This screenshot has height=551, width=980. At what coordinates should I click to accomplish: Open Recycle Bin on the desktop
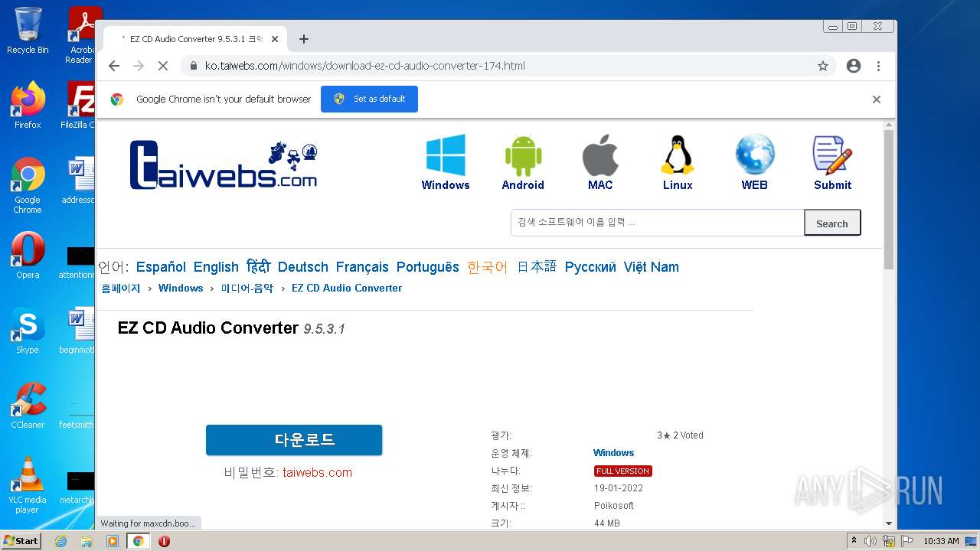point(28,31)
